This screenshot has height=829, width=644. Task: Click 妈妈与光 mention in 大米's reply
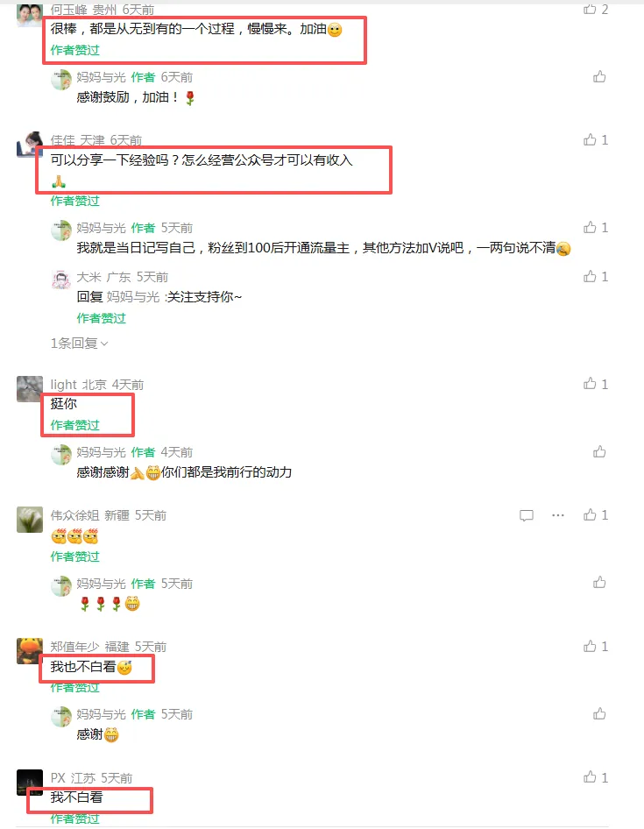click(133, 297)
